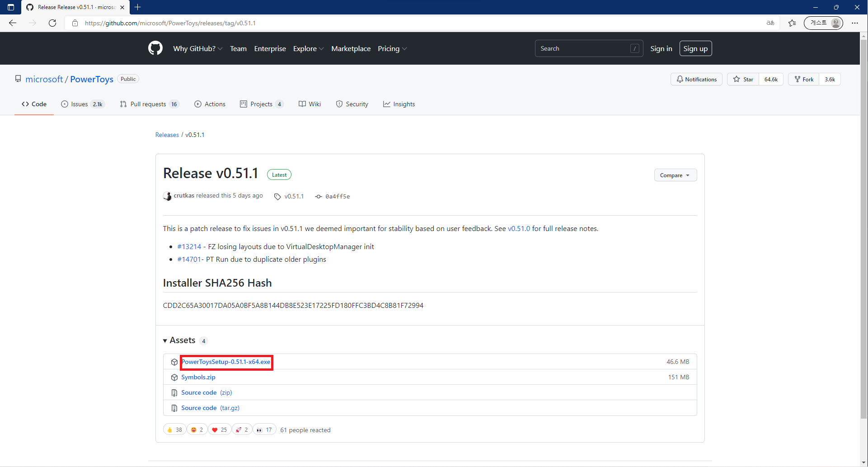The width and height of the screenshot is (868, 467).
Task: Switch to the Projects tab
Action: (262, 104)
